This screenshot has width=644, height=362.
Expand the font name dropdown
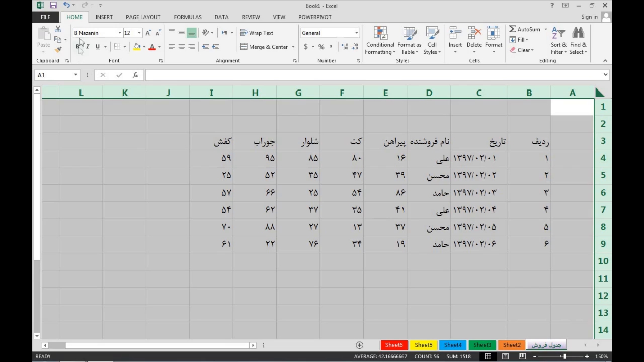[x=120, y=33]
